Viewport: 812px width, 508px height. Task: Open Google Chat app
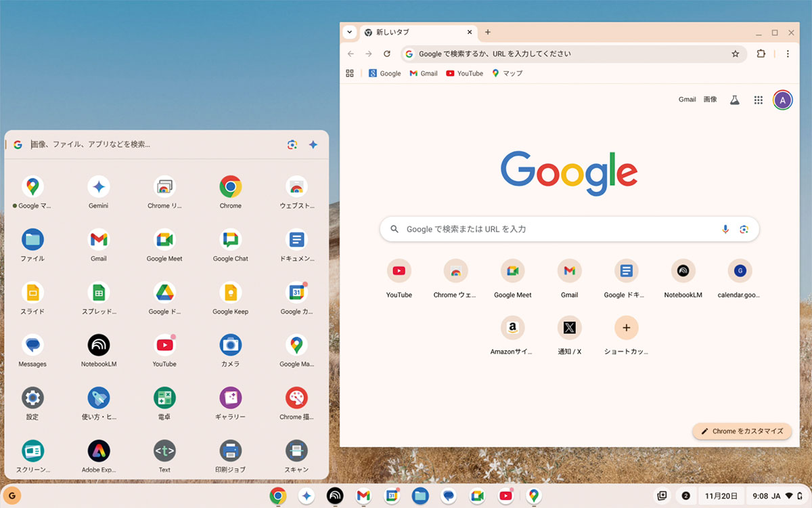click(x=231, y=240)
